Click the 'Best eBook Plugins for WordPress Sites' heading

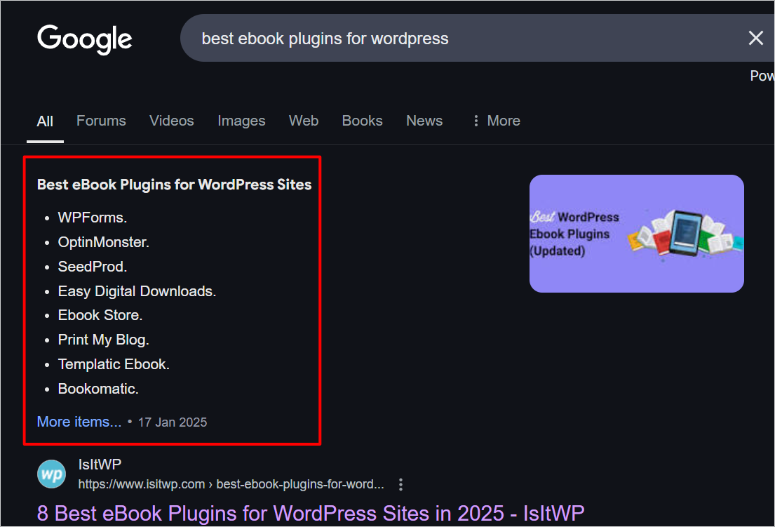pos(174,185)
